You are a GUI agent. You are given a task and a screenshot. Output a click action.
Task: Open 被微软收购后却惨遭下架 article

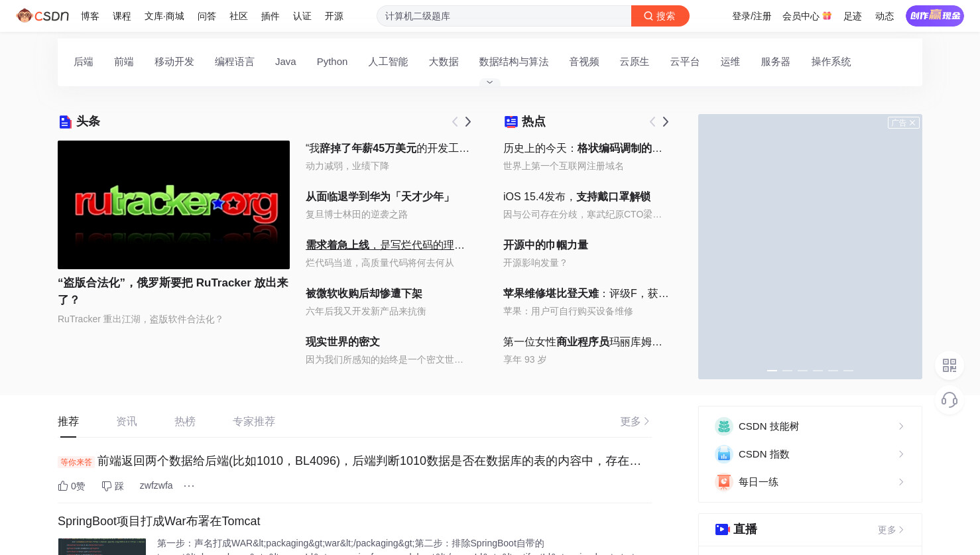click(x=364, y=293)
